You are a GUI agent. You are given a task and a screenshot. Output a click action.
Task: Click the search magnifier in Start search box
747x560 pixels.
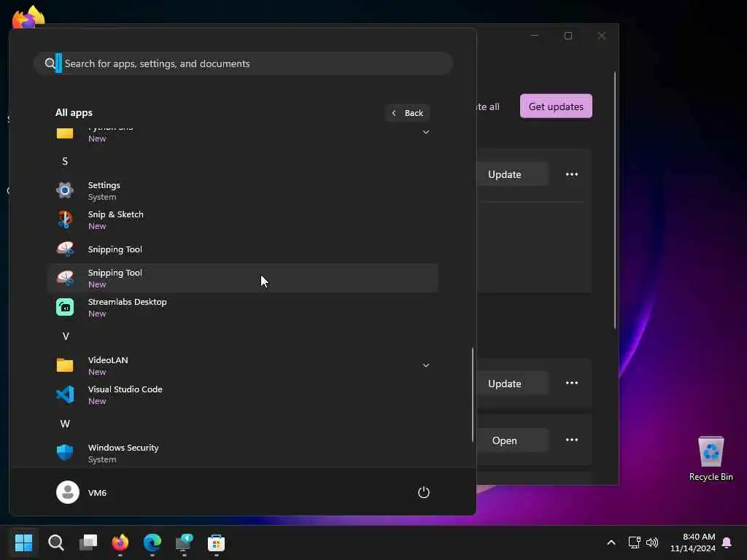(50, 63)
